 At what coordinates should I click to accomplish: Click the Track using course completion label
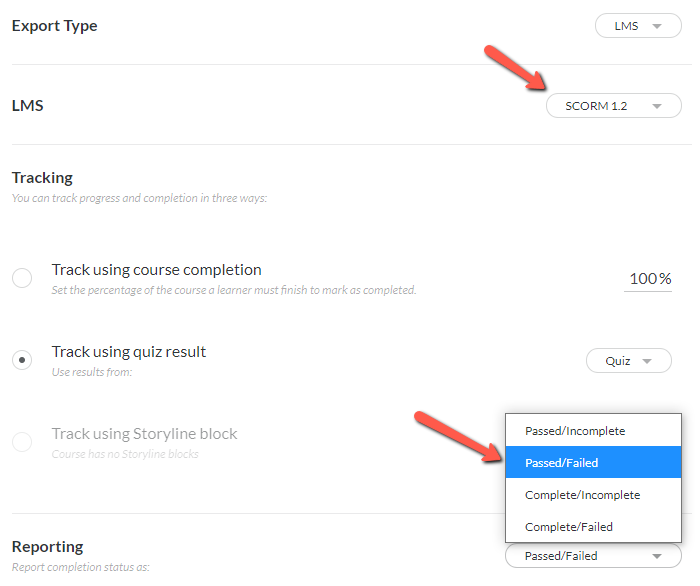click(157, 270)
